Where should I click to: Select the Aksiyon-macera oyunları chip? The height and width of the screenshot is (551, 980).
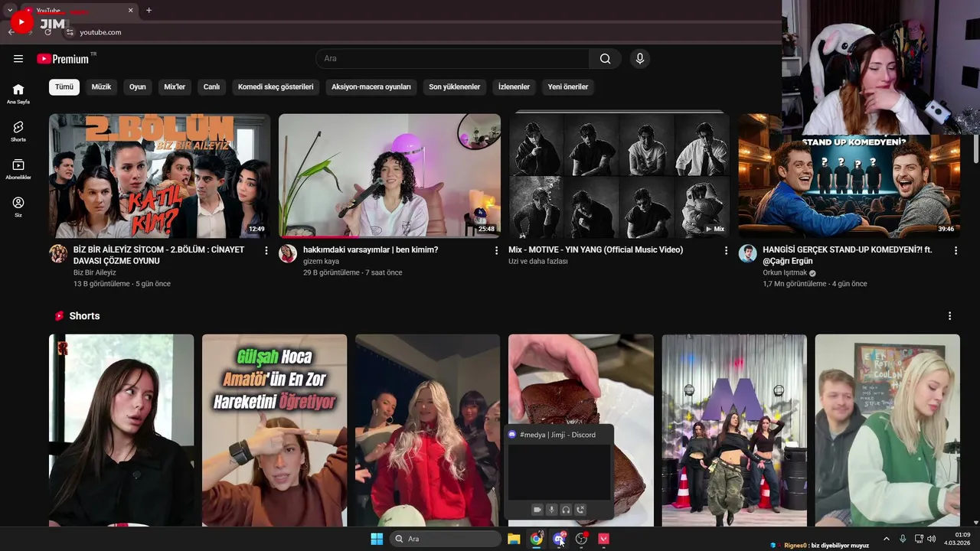point(371,87)
